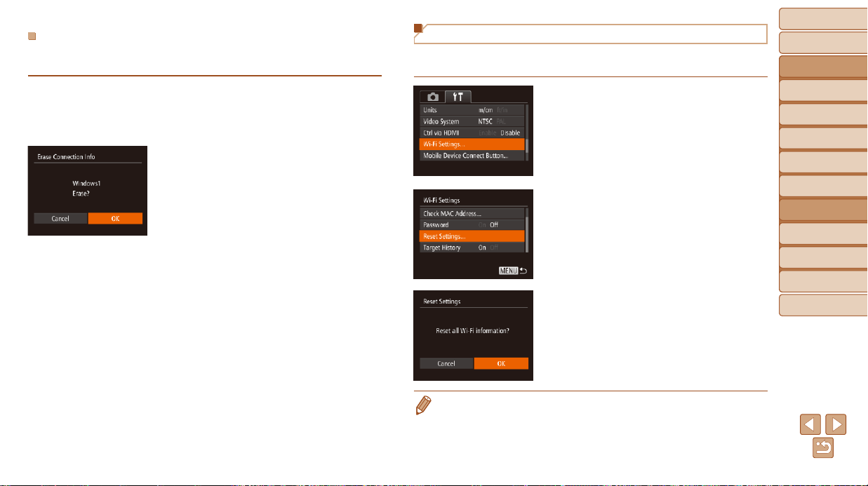The width and height of the screenshot is (868, 486).
Task: Open Mobile Device Connect Button... entry
Action: coord(472,155)
